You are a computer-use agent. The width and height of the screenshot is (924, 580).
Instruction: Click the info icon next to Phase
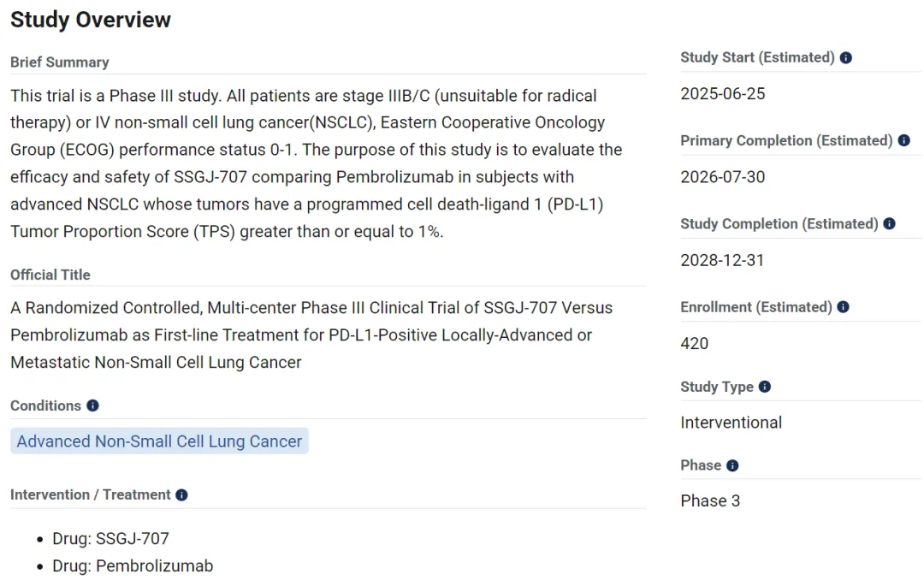pos(732,466)
